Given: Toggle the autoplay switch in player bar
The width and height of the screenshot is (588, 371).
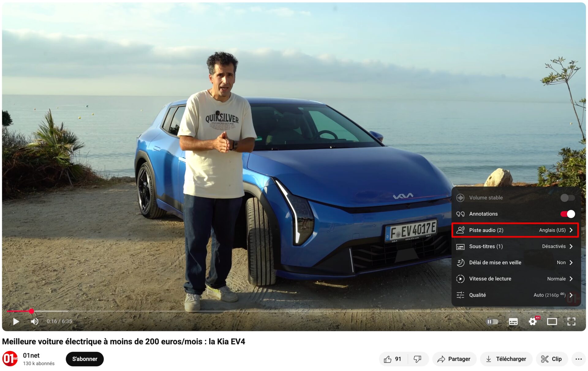Looking at the screenshot, I should [492, 321].
